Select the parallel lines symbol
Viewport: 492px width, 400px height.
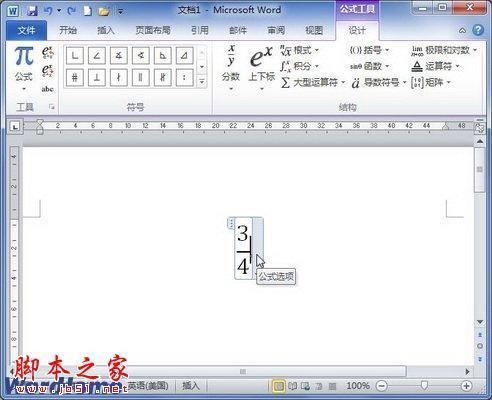pos(140,78)
